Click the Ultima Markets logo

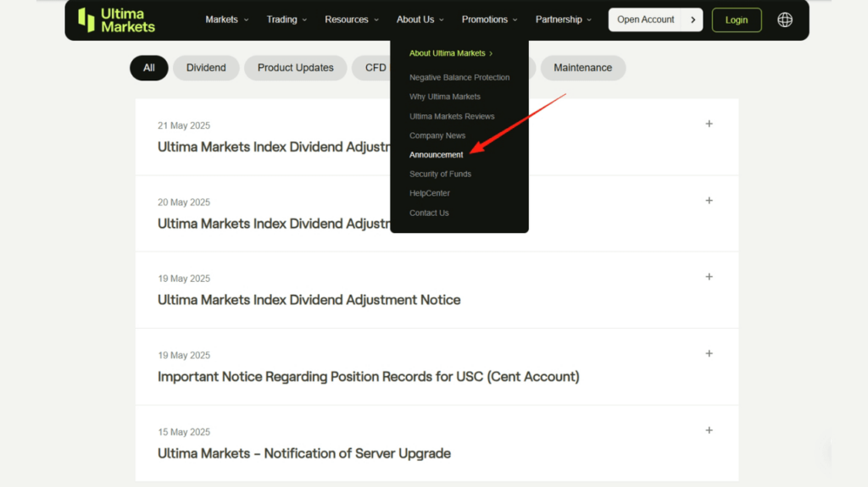click(x=117, y=20)
